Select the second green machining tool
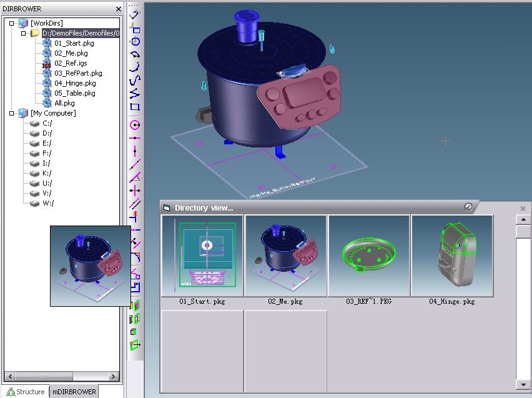 (x=135, y=319)
